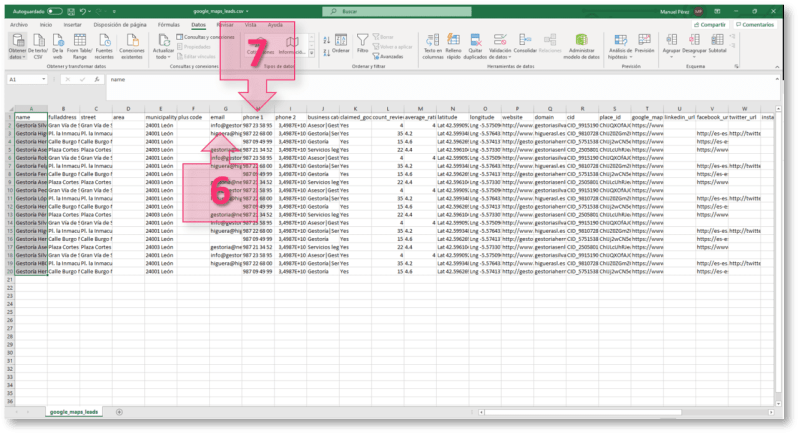Image resolution: width=799 pixels, height=434 pixels.
Task: Switch to the Fórmulas tab
Action: 168,24
